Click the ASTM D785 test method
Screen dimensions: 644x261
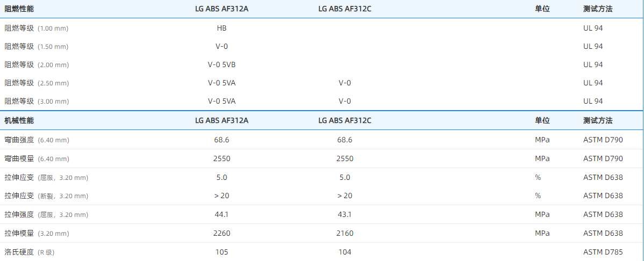click(603, 252)
